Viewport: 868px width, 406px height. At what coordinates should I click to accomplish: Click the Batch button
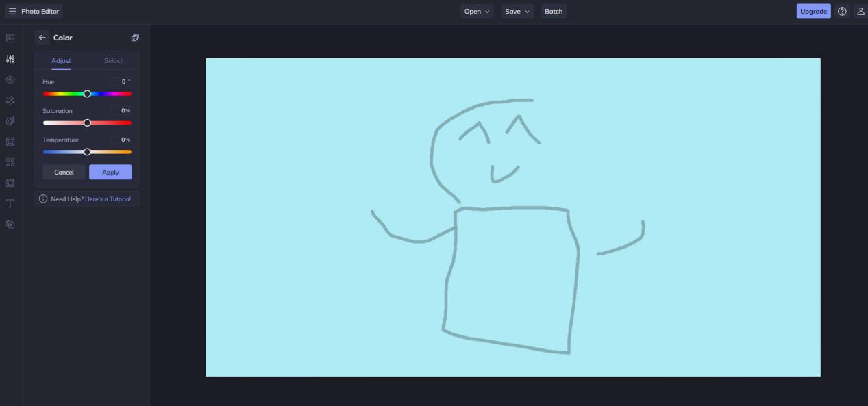[554, 11]
